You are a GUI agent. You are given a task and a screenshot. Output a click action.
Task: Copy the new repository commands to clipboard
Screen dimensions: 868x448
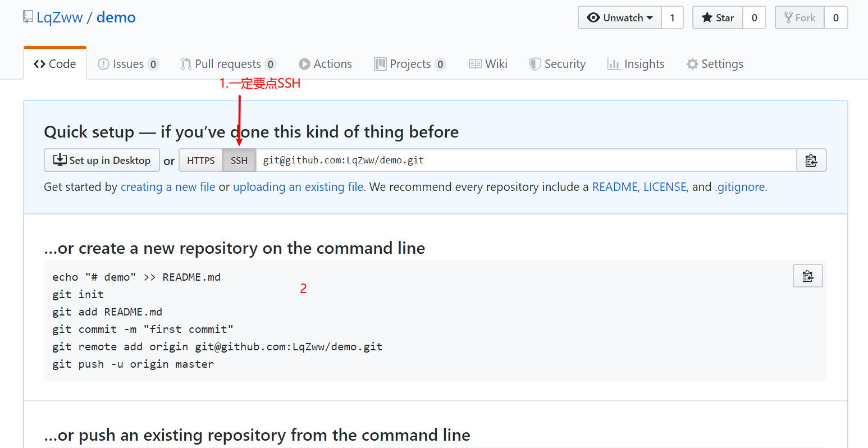click(x=807, y=276)
